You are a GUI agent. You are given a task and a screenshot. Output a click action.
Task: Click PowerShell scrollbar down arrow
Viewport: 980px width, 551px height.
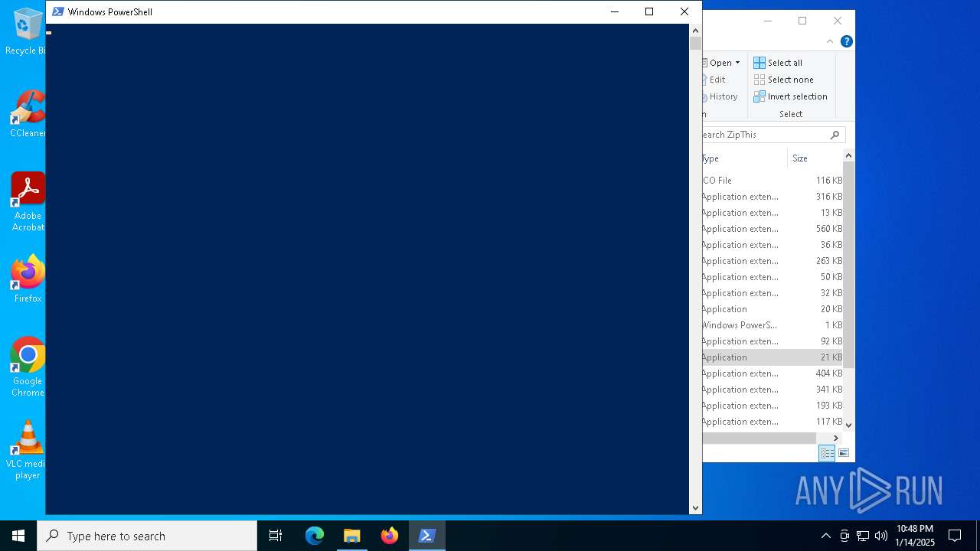pos(695,507)
